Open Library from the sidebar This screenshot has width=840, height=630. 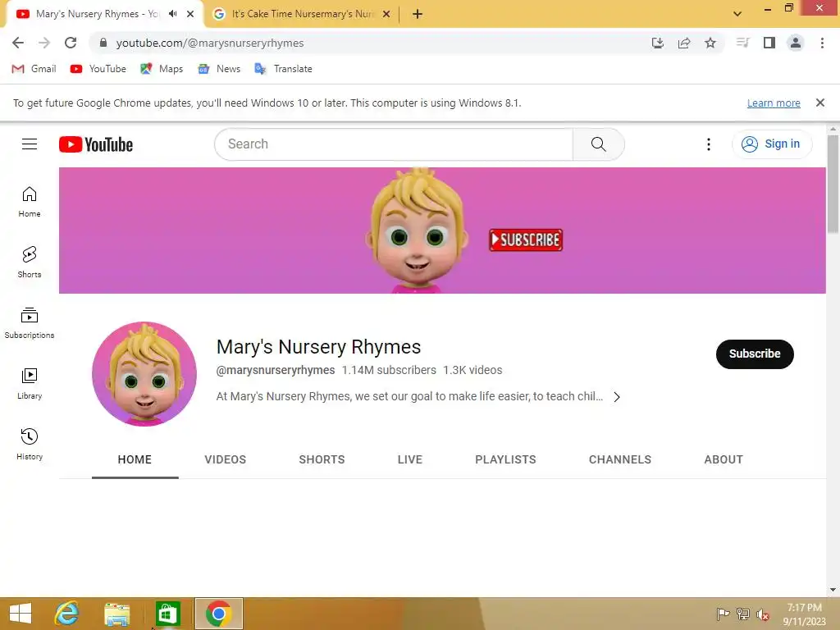(30, 384)
